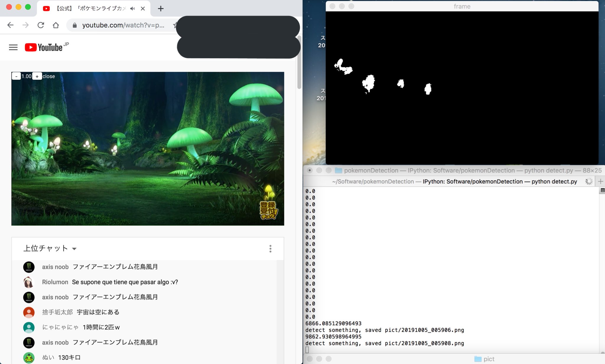This screenshot has width=605, height=364.
Task: Reload the YouTube page
Action: [x=41, y=25]
